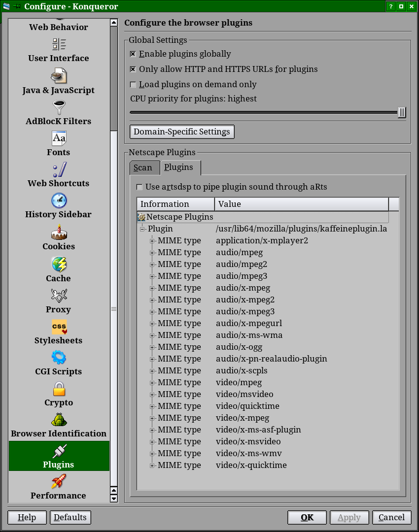Sort by the Value column header
419x532 pixels.
(x=302, y=204)
